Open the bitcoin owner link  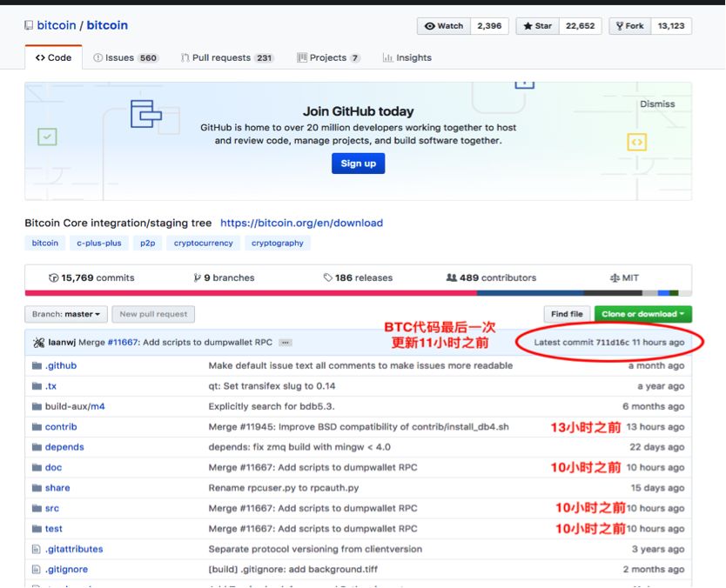pyautogui.click(x=56, y=25)
